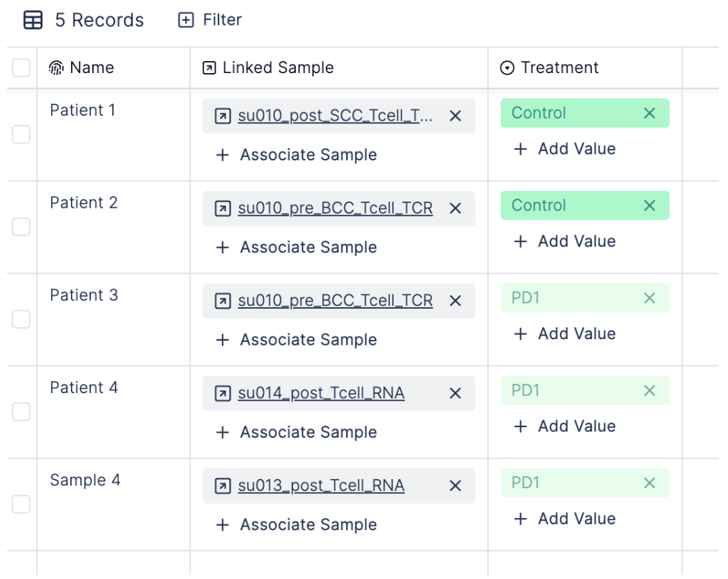The image size is (728, 579).
Task: Click the table view icon beside 5 Records
Action: coord(33,20)
